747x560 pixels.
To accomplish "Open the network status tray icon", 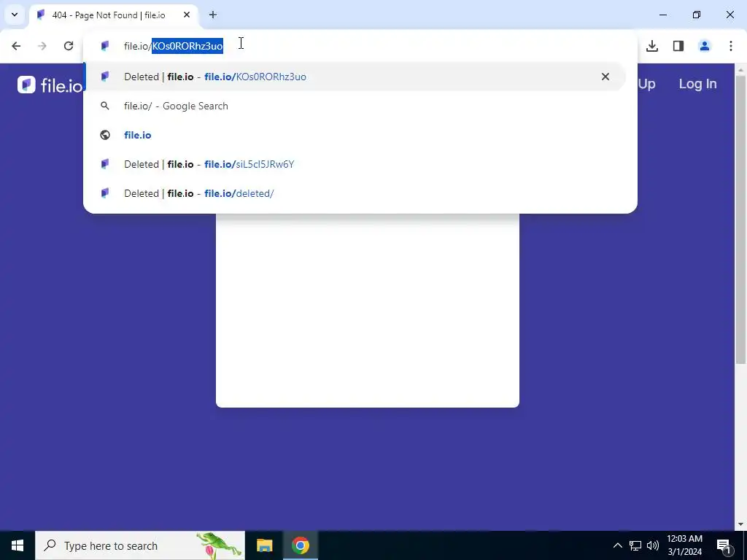I will [x=635, y=545].
